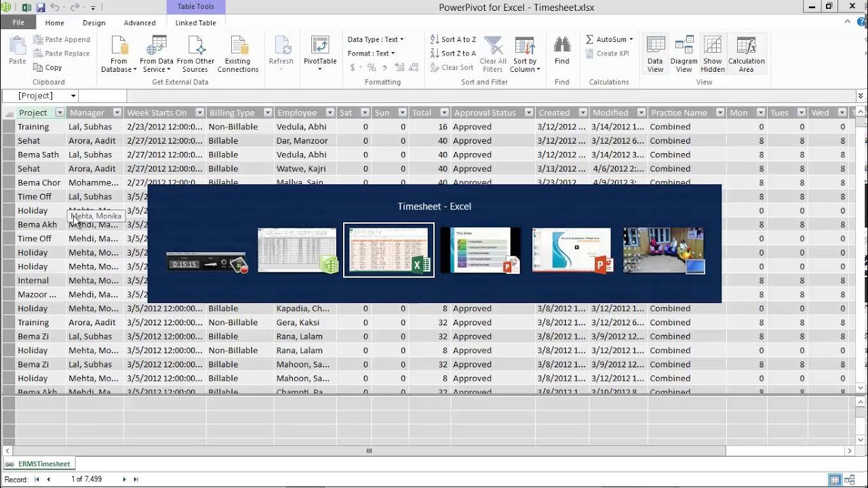
Task: Toggle the Calculation Area
Action: click(x=746, y=54)
